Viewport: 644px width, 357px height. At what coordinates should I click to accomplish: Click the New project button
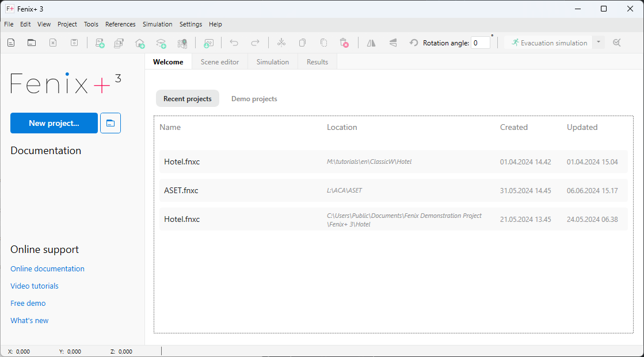coord(54,123)
